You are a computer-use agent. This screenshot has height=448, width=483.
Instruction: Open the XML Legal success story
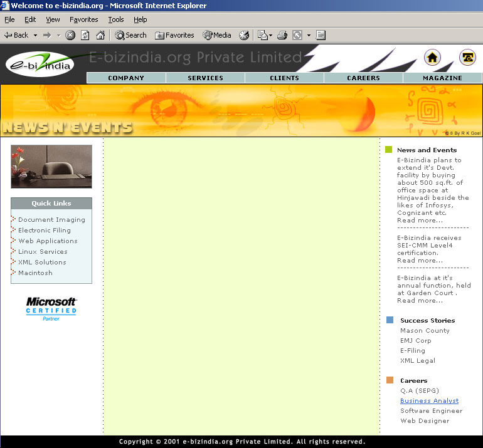418,361
